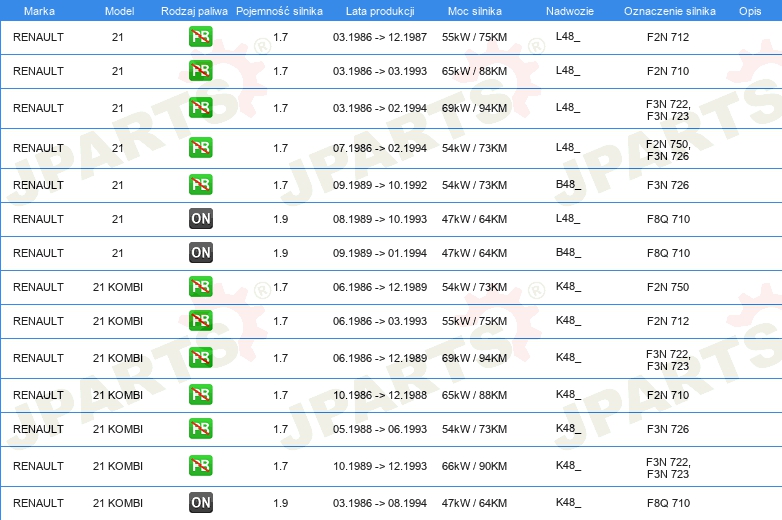
Task: Click petrol icon in row dated 03.1986 -> 03.1993
Action: pos(200,70)
